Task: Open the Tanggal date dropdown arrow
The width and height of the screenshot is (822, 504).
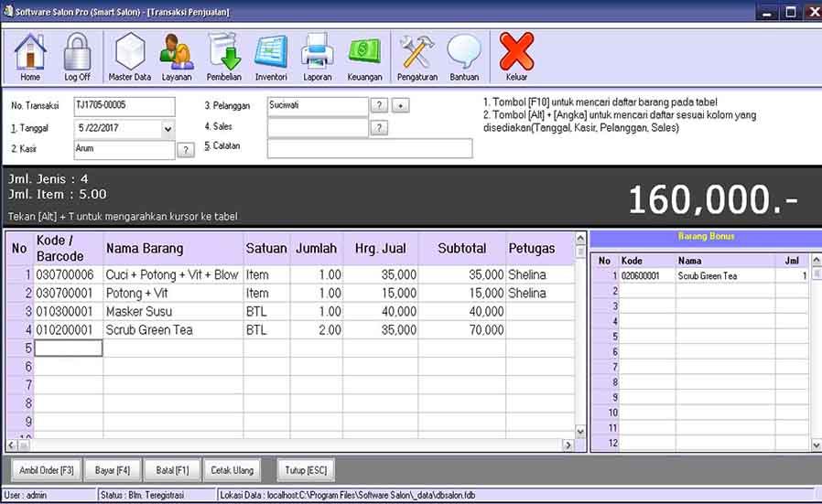Action: pyautogui.click(x=168, y=129)
